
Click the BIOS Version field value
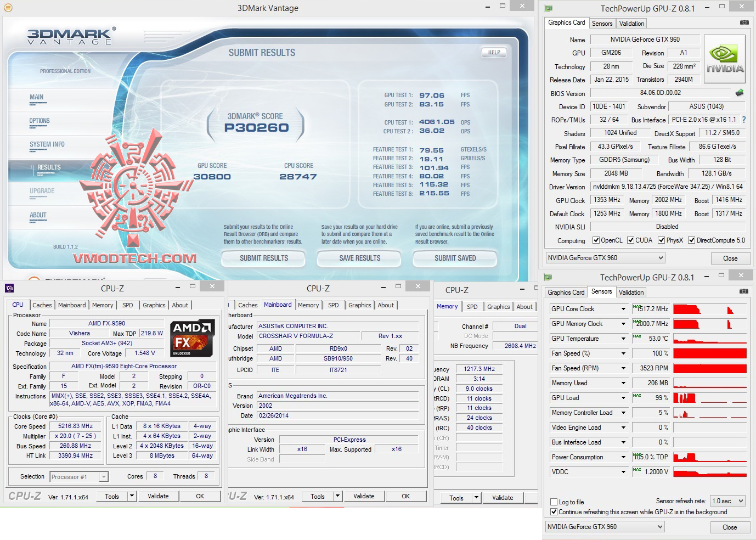(x=661, y=93)
